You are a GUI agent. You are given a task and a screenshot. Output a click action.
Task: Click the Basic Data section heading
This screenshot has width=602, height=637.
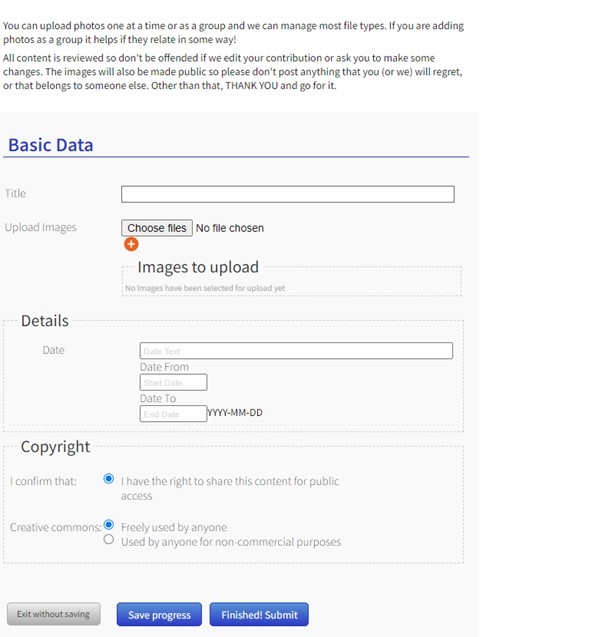click(x=50, y=145)
